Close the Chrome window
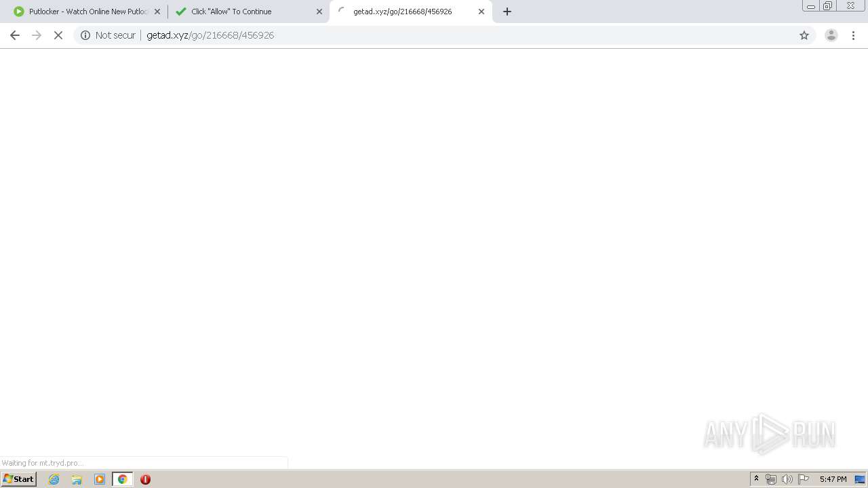 coord(850,5)
